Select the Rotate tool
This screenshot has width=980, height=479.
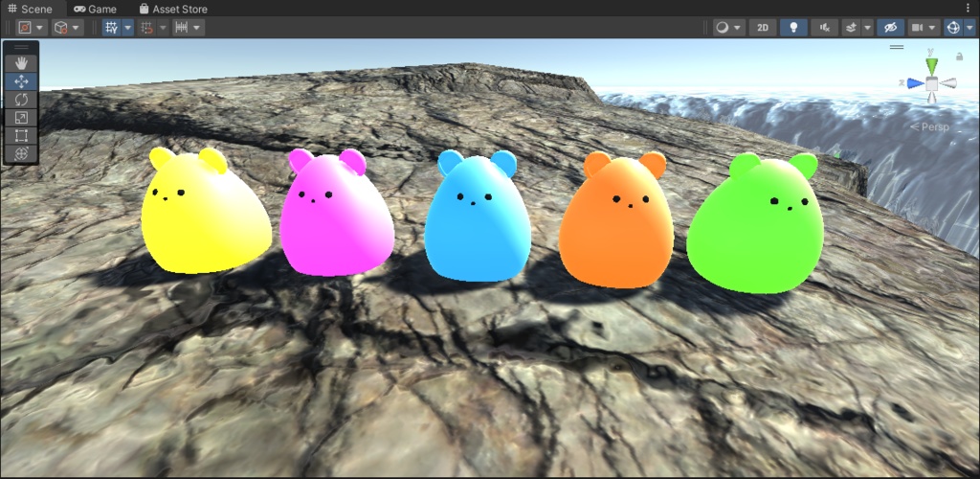21,100
